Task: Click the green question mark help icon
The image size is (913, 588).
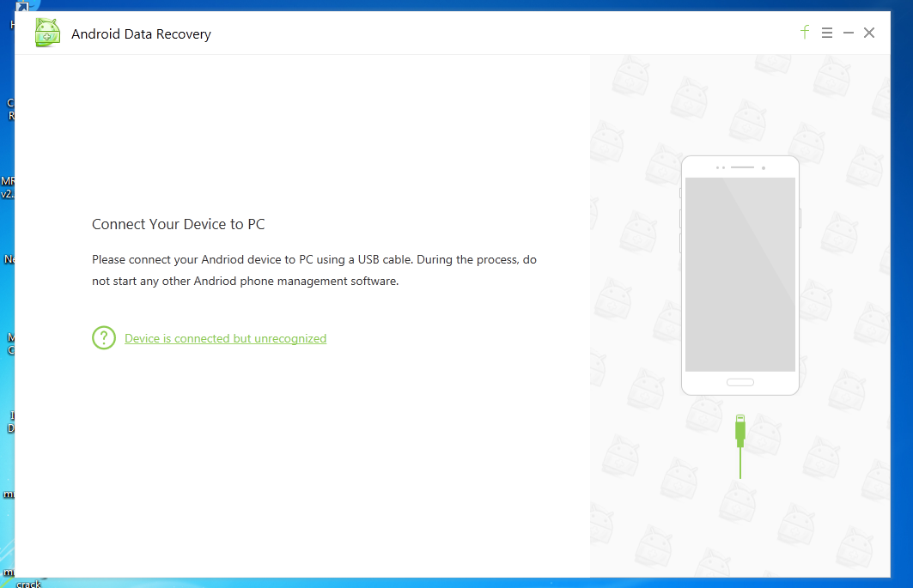Action: [x=104, y=337]
